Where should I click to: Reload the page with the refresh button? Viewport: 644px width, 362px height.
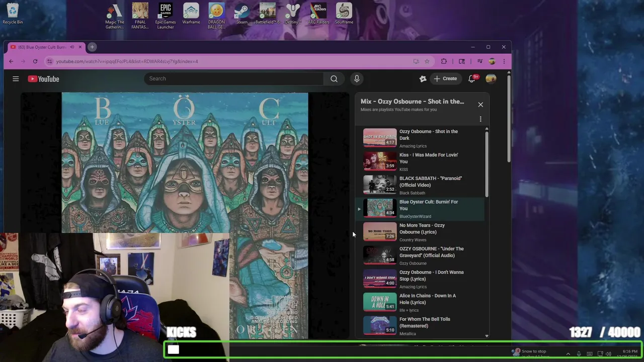tap(35, 61)
